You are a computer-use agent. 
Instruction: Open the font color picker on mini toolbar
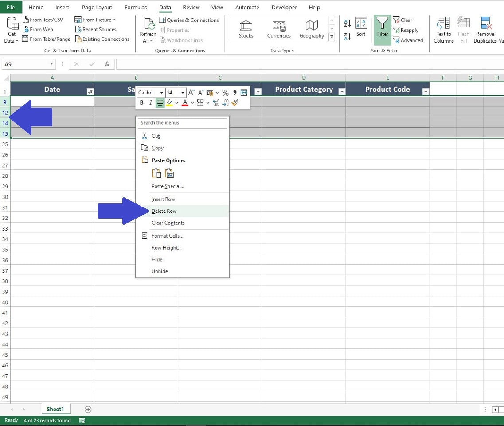click(186, 102)
